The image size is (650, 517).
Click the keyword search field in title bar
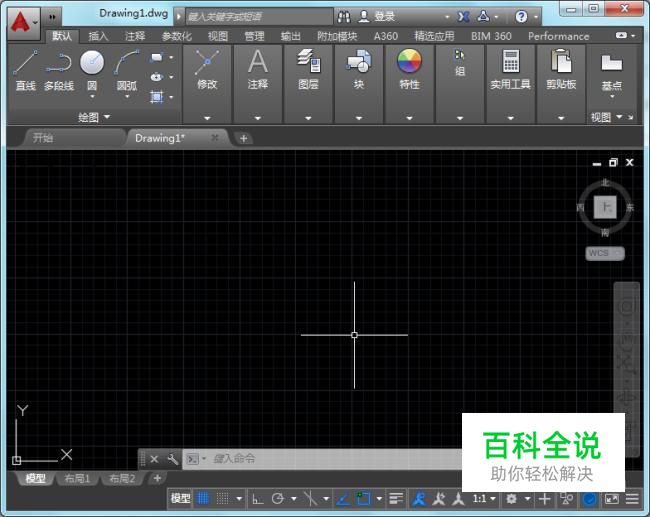[259, 17]
